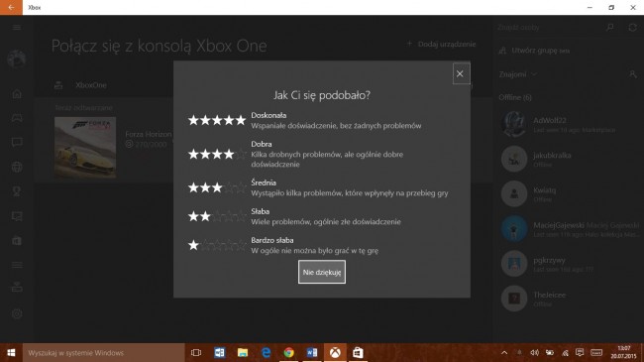This screenshot has width=644, height=362.
Task: Open Task View on taskbar
Action: tap(196, 353)
